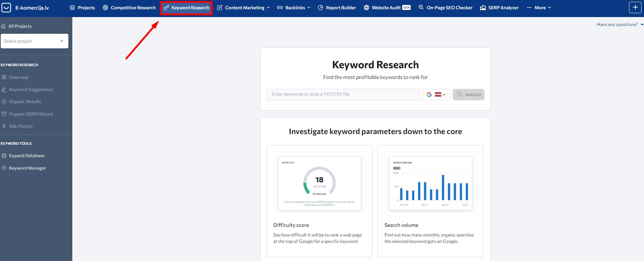This screenshot has width=644, height=261.
Task: Click the SE Ranking logo icon
Action: click(x=6, y=7)
